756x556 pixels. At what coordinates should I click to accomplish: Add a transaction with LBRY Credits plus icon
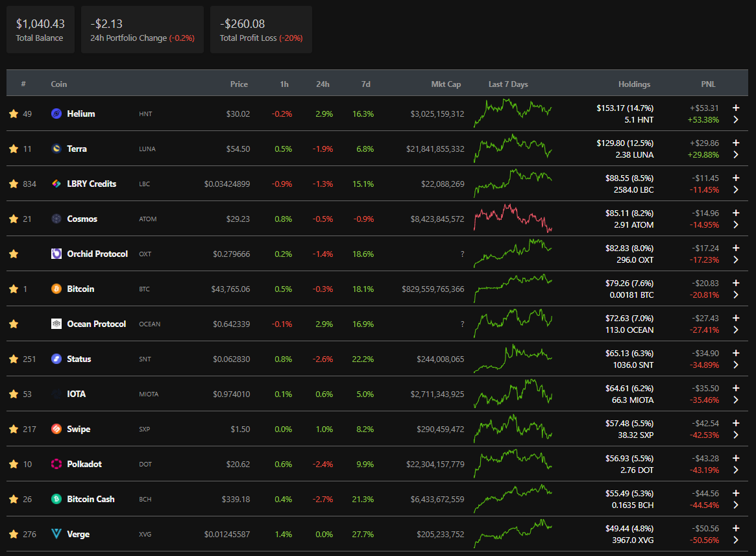[736, 178]
